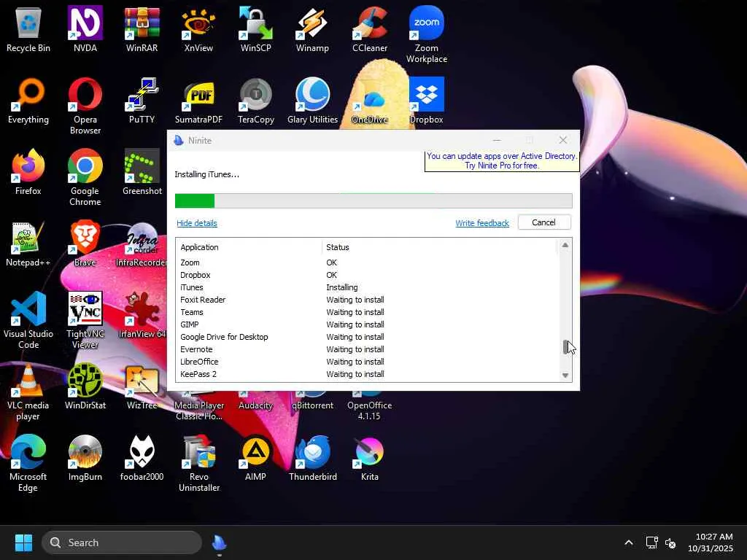Select the KeePass 2 list row
747x560 pixels.
point(367,374)
